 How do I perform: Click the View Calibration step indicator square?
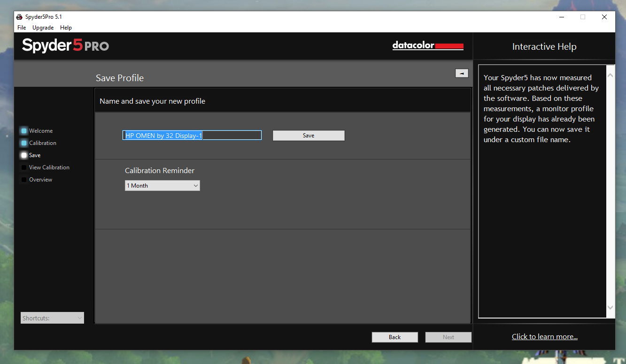point(24,167)
